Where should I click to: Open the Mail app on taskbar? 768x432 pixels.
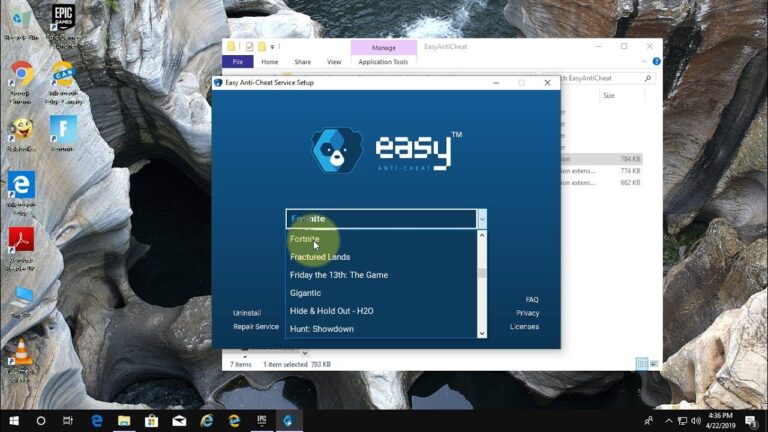179,421
